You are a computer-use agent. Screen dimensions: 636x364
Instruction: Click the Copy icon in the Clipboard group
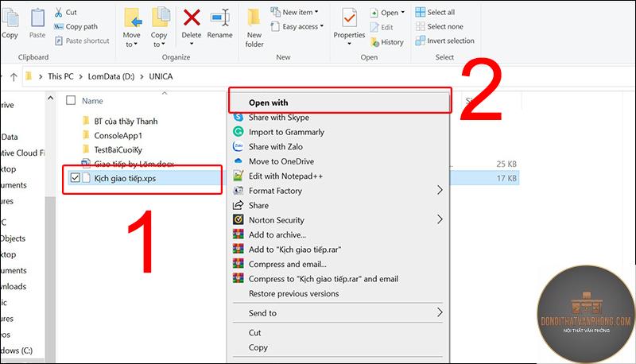(10, 18)
